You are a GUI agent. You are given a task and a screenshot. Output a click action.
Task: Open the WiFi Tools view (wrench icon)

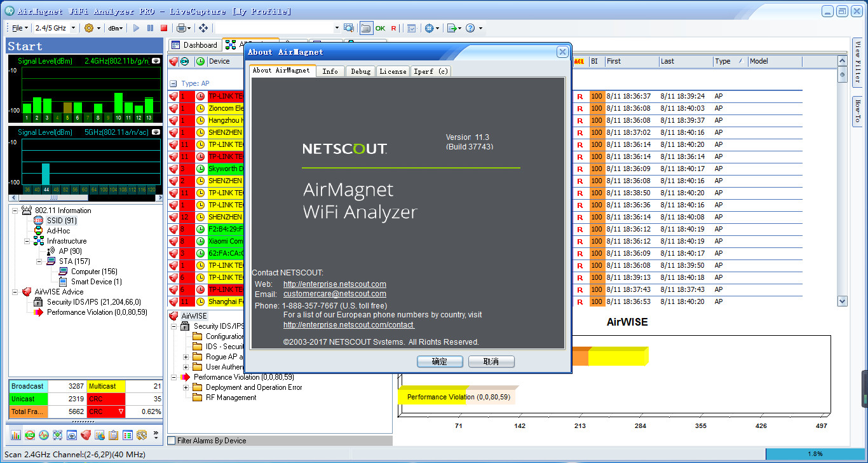[141, 435]
